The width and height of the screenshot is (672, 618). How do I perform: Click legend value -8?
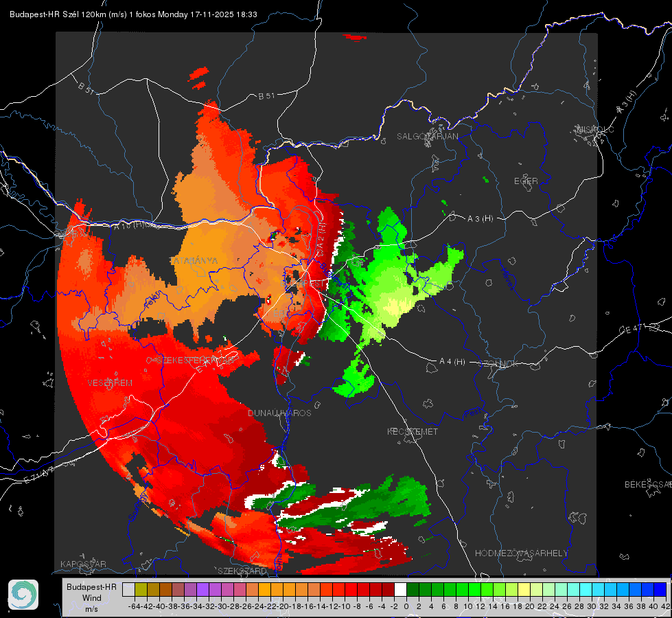pyautogui.click(x=357, y=606)
